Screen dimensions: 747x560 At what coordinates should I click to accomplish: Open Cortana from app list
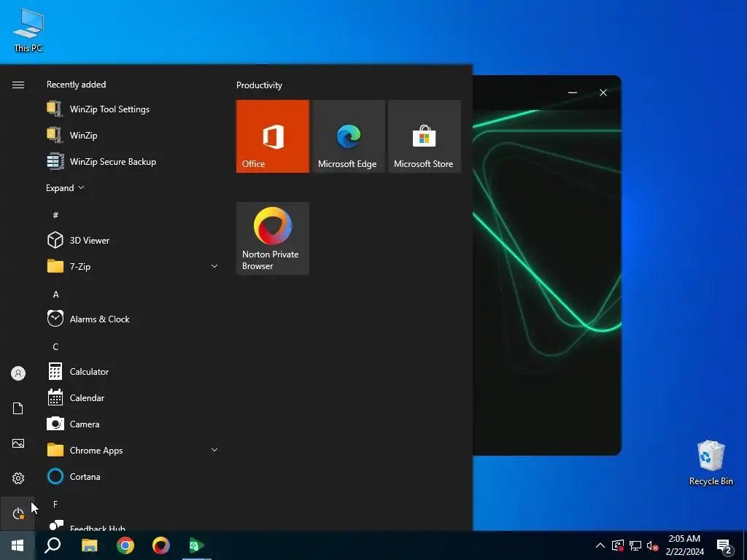pyautogui.click(x=133, y=477)
